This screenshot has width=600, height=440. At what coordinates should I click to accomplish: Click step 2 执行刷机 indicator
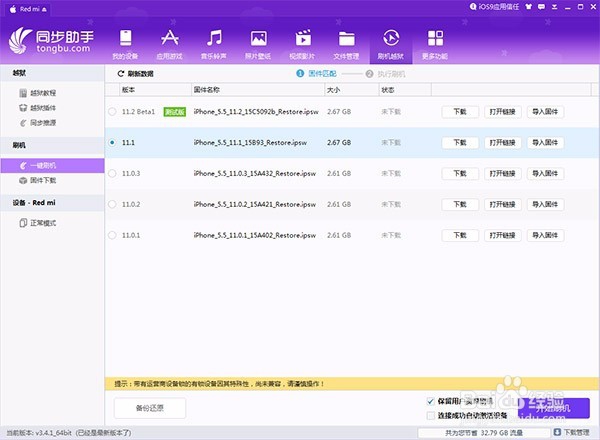[x=385, y=74]
